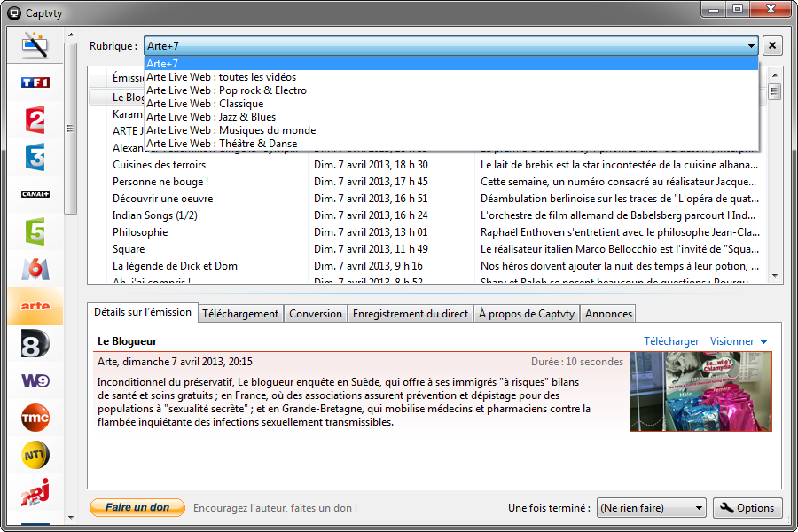Click the Le Blogueur details title
798x532 pixels.
click(x=127, y=341)
